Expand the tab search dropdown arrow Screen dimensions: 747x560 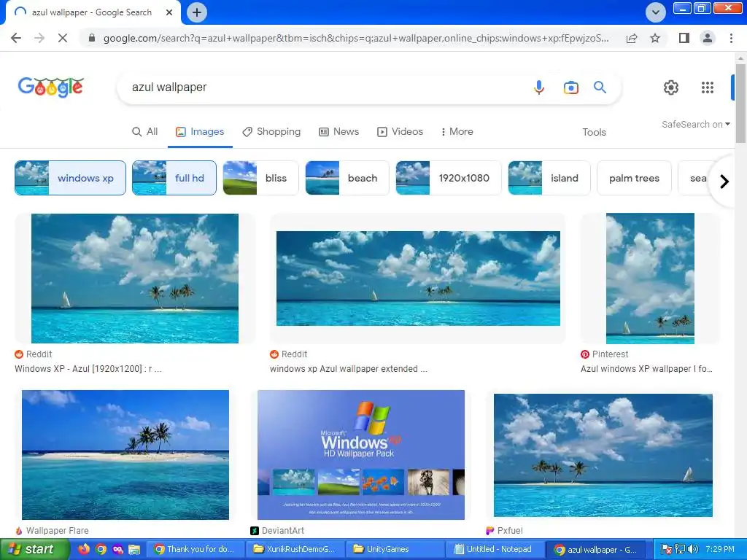[656, 12]
